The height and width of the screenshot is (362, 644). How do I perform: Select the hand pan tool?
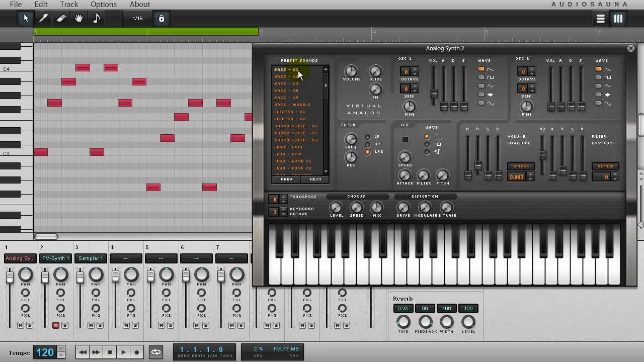(78, 19)
